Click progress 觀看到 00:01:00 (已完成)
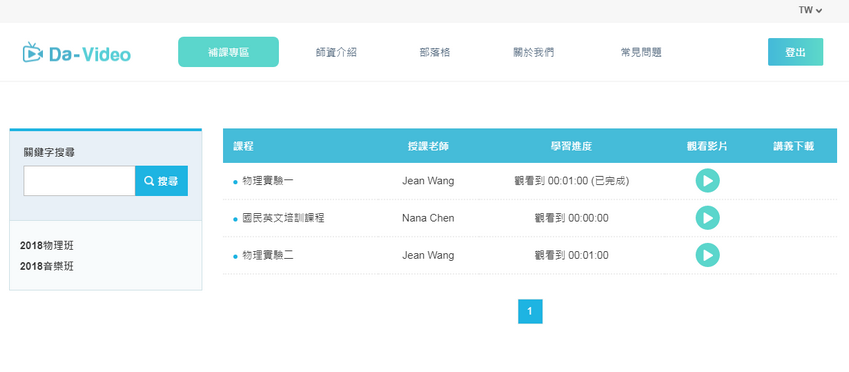The height and width of the screenshot is (372, 849). [x=571, y=181]
